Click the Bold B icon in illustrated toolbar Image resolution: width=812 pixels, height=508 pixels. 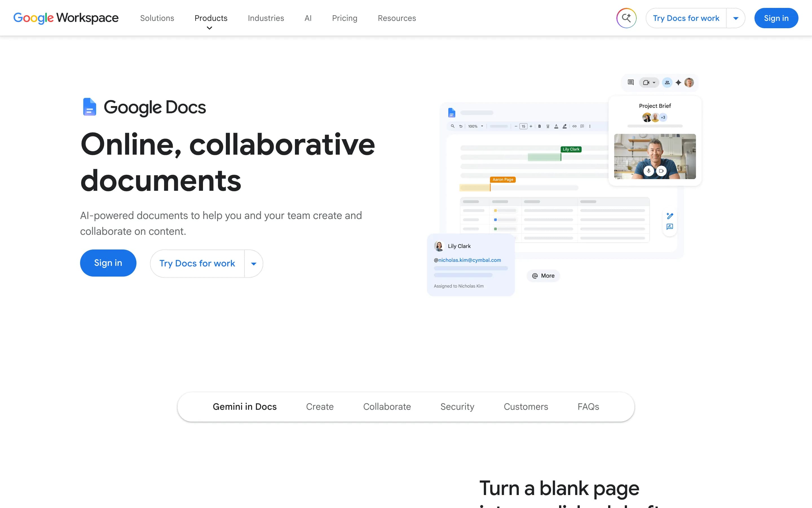click(x=540, y=126)
